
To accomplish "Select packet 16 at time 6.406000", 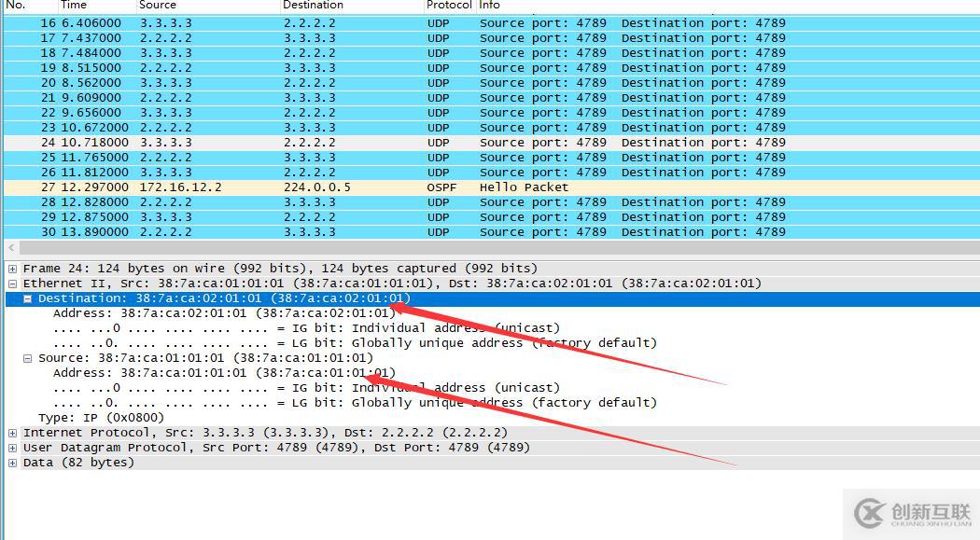I will tap(491, 23).
